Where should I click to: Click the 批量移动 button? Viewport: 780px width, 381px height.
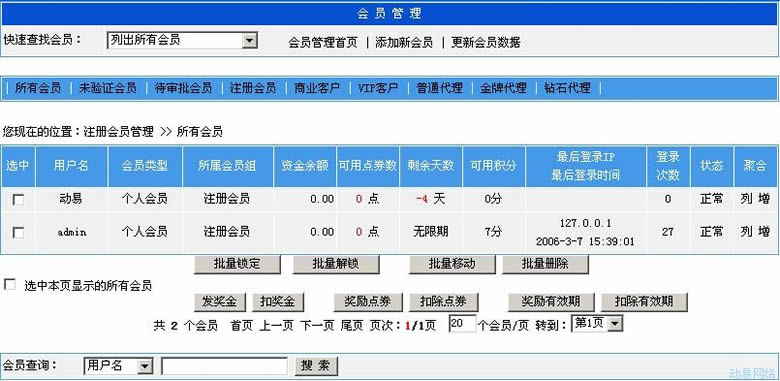pyautogui.click(x=452, y=264)
